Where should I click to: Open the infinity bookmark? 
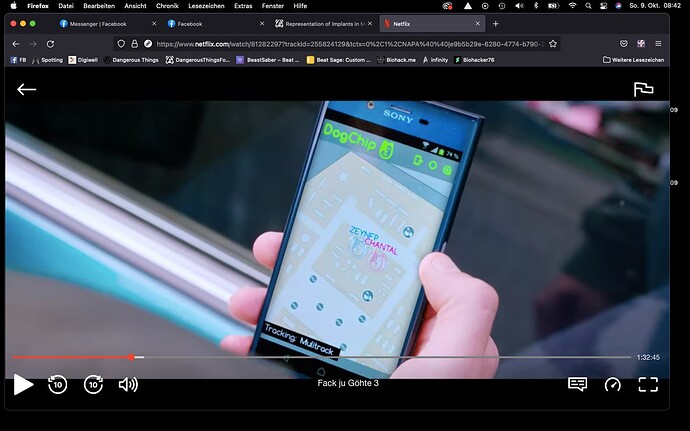(x=435, y=60)
